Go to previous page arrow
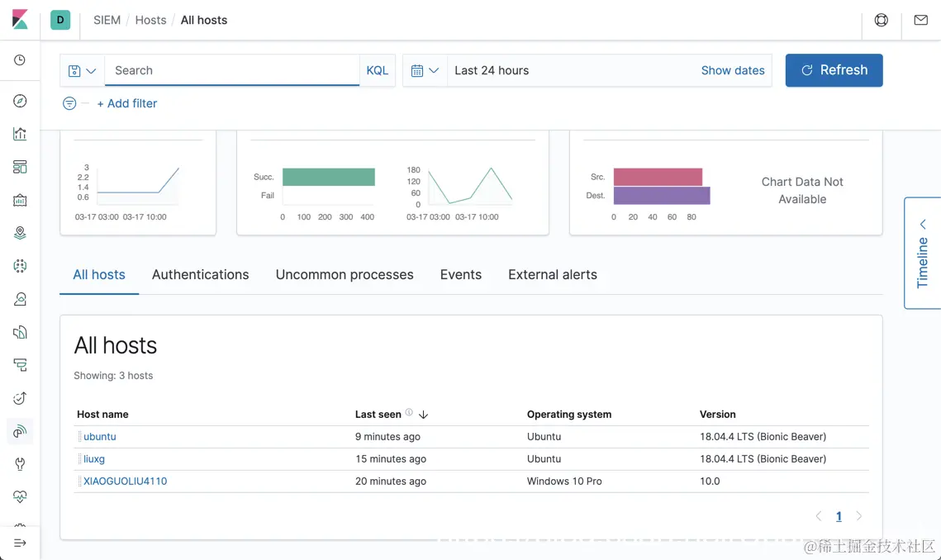Screen dimensions: 941x560 [x=819, y=515]
